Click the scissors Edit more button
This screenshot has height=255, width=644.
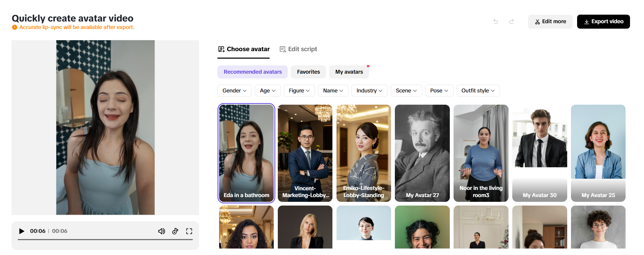(550, 21)
